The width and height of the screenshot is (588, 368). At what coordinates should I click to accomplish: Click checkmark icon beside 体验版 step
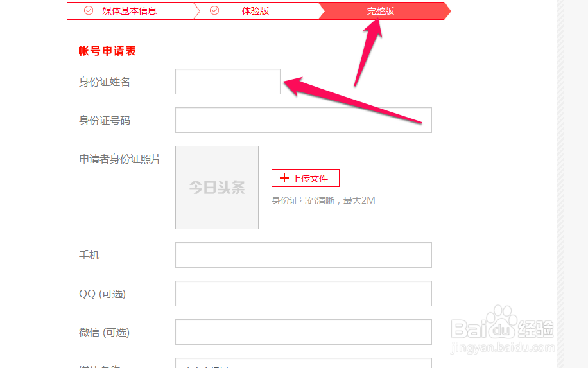point(214,10)
